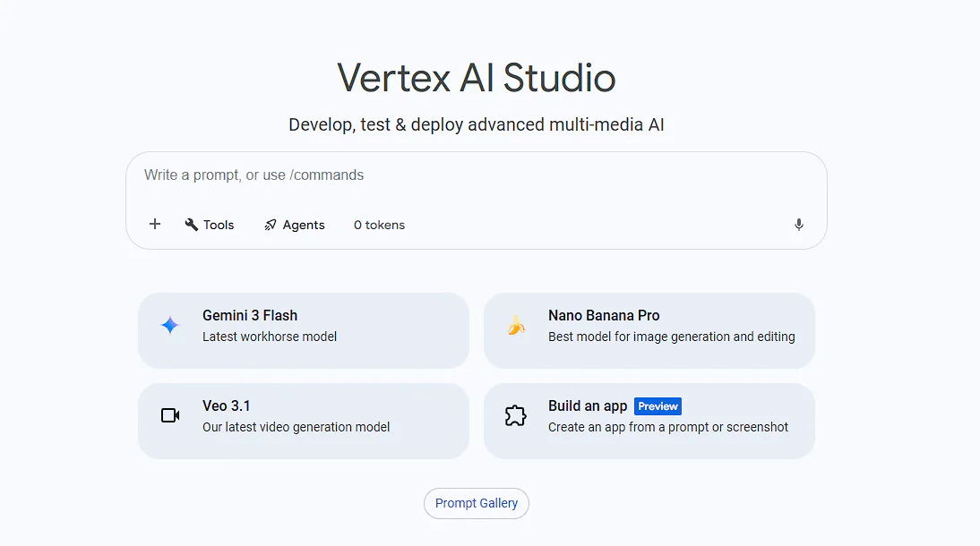Screen dimensions: 980x546
Task: Select the Veo 3.1 video generation card
Action: [303, 421]
